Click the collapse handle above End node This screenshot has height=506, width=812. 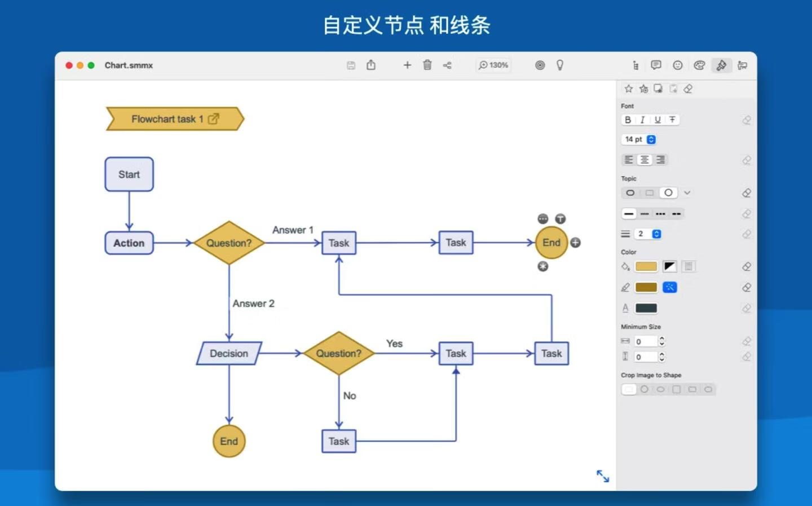tap(542, 219)
